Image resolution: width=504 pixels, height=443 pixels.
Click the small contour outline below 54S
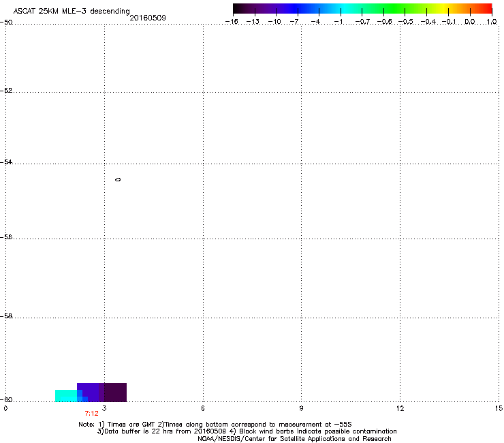(118, 179)
